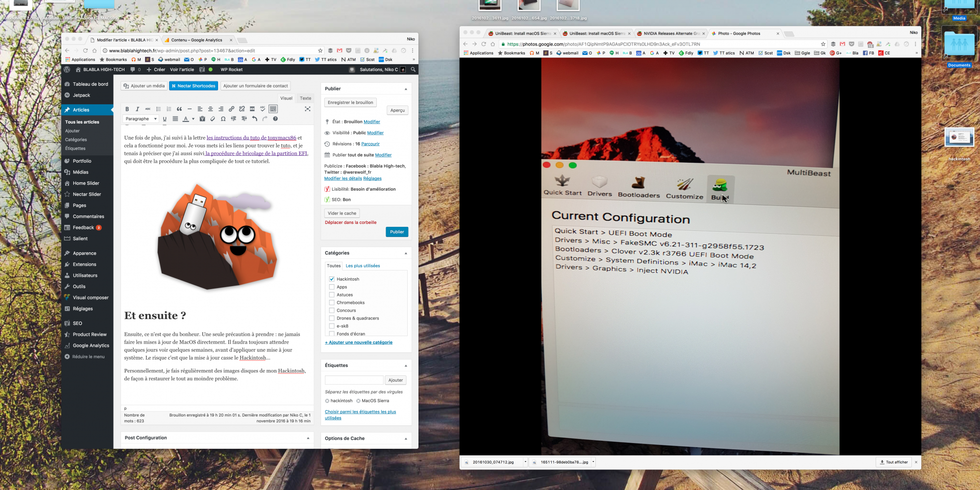This screenshot has width=980, height=490.
Task: Open Médias in WordPress sidebar
Action: [x=80, y=172]
